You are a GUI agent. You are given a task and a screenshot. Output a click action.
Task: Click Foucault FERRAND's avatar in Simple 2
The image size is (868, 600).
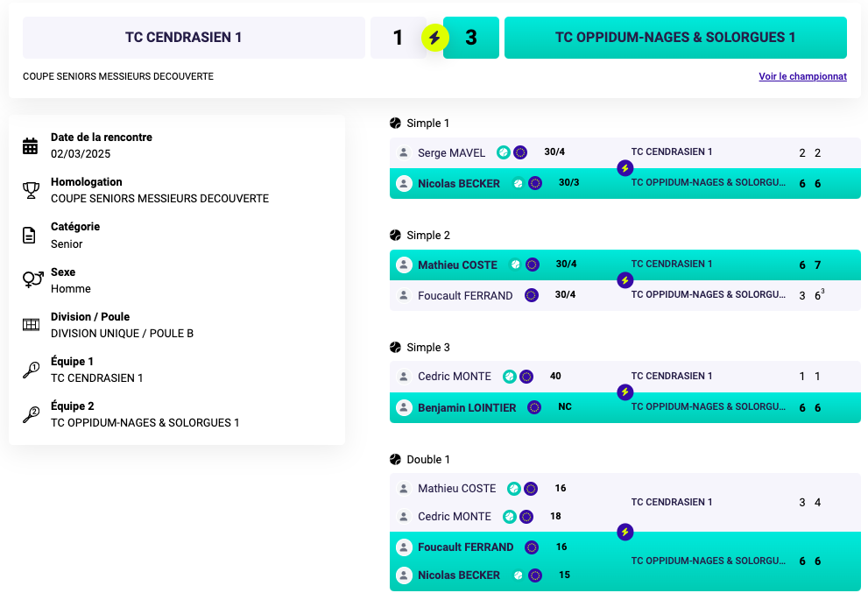pos(404,295)
